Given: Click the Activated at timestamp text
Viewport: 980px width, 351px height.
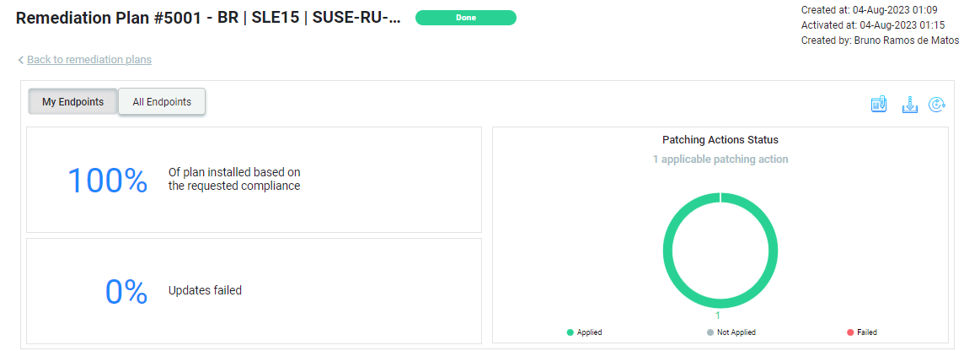Looking at the screenshot, I should [872, 25].
